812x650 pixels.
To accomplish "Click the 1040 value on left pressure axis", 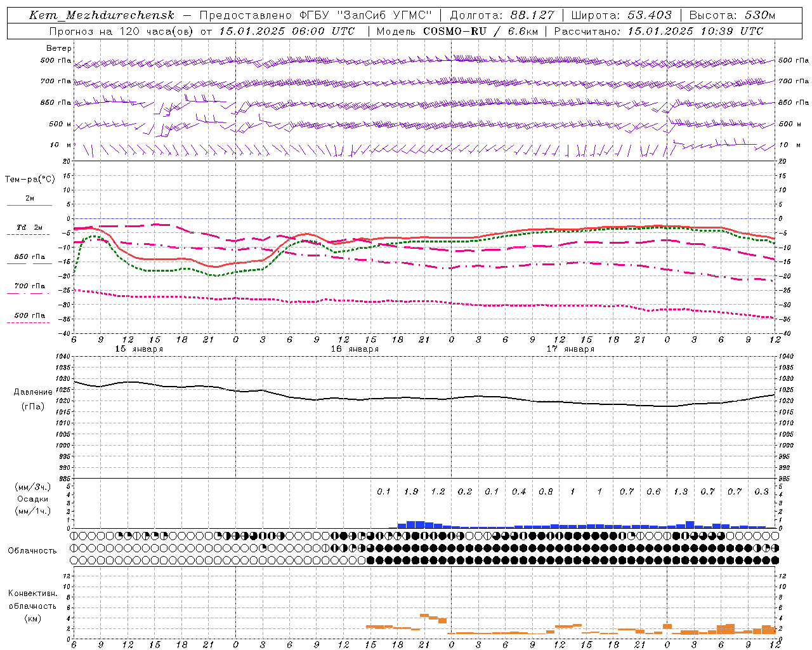I will (x=63, y=357).
